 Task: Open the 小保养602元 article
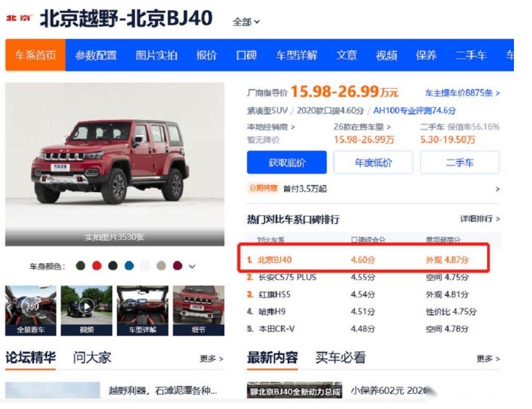[388, 391]
